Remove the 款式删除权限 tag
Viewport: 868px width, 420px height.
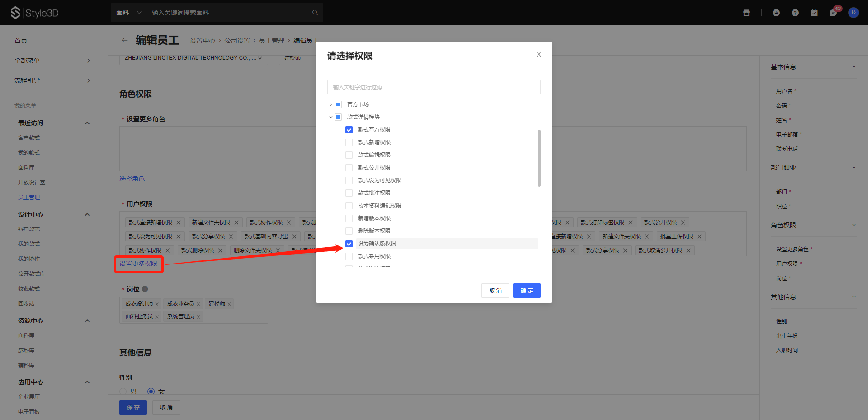click(x=220, y=250)
